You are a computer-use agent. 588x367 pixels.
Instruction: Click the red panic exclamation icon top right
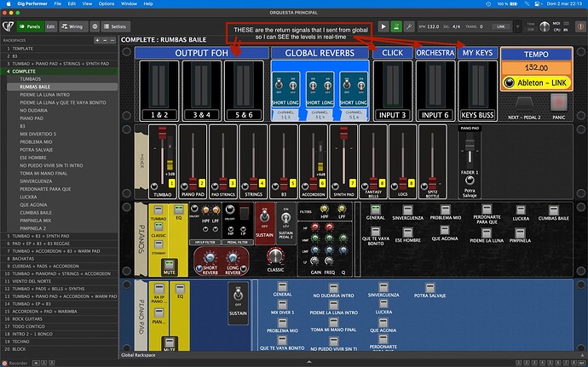[x=579, y=26]
